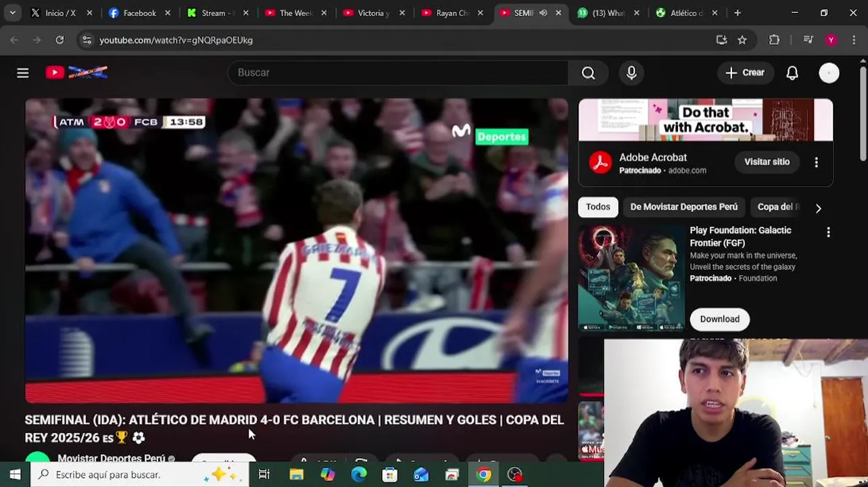Open Play Foundation ad thumbnail

631,277
